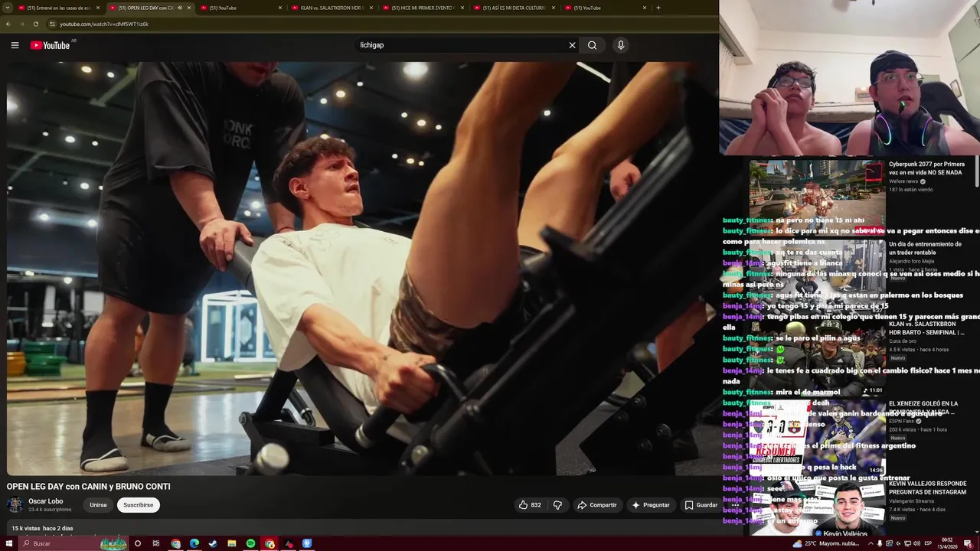Reload the page with the refresh icon
980x551 pixels.
35,24
